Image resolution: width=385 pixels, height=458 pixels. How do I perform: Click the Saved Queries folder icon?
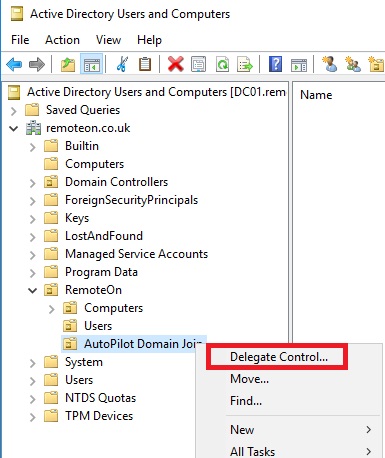32,110
